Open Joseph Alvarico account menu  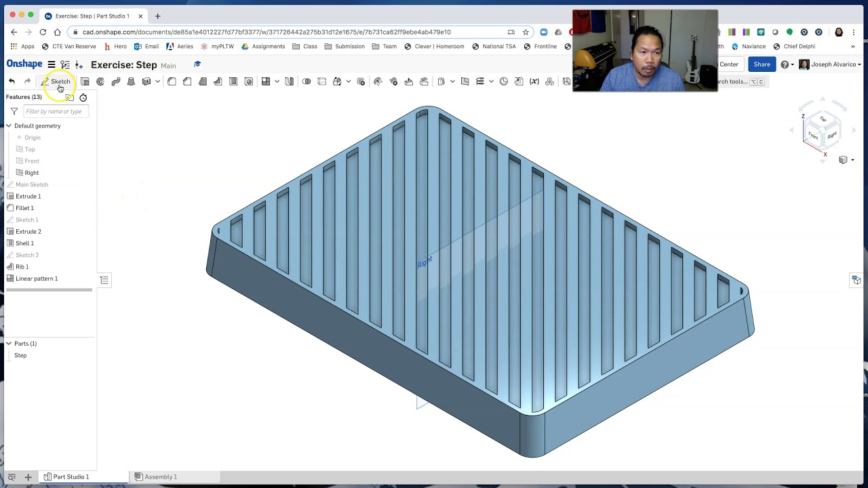[830, 64]
